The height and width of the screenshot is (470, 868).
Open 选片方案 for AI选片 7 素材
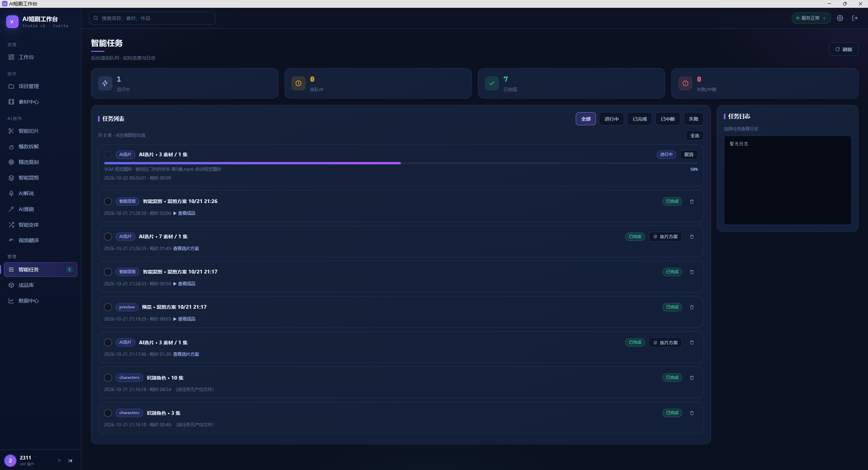665,237
